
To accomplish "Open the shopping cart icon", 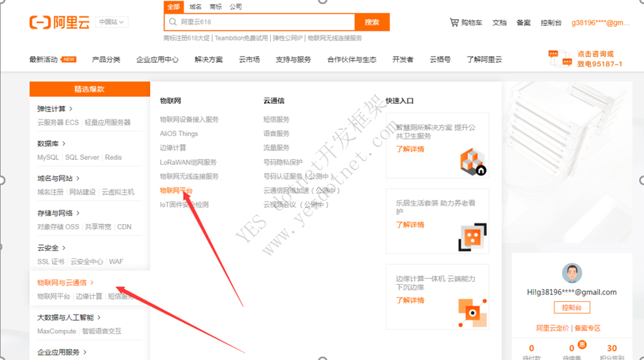I will coord(454,23).
